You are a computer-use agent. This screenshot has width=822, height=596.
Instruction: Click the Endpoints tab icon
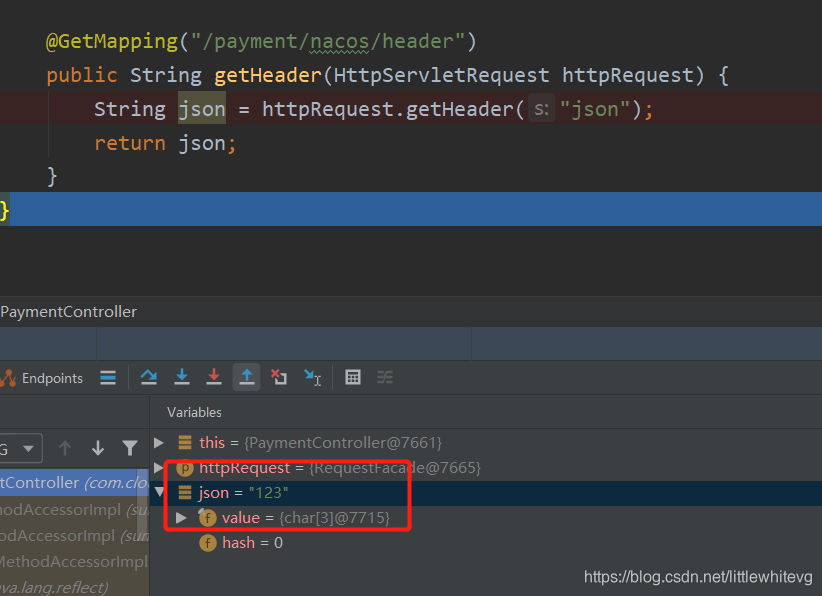coord(8,378)
